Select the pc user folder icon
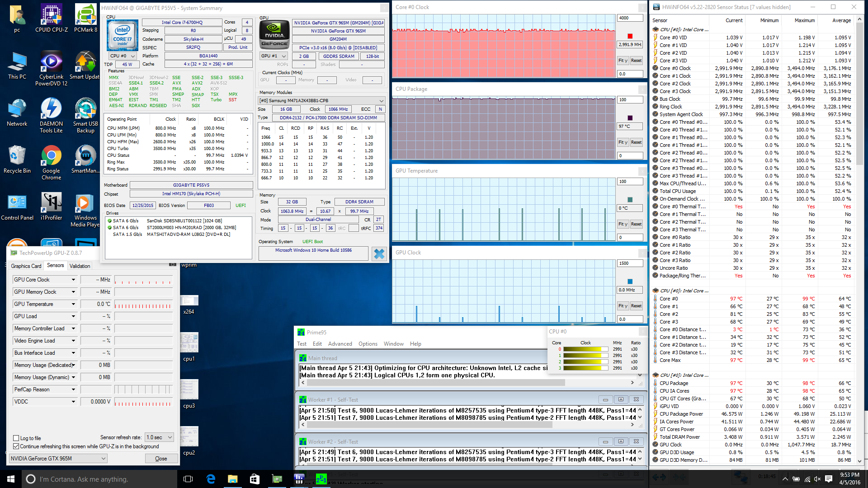This screenshot has width=868, height=488. point(17,18)
